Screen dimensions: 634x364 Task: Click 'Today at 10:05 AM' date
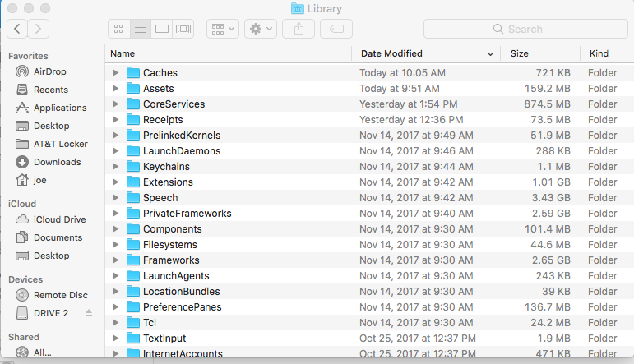[402, 73]
